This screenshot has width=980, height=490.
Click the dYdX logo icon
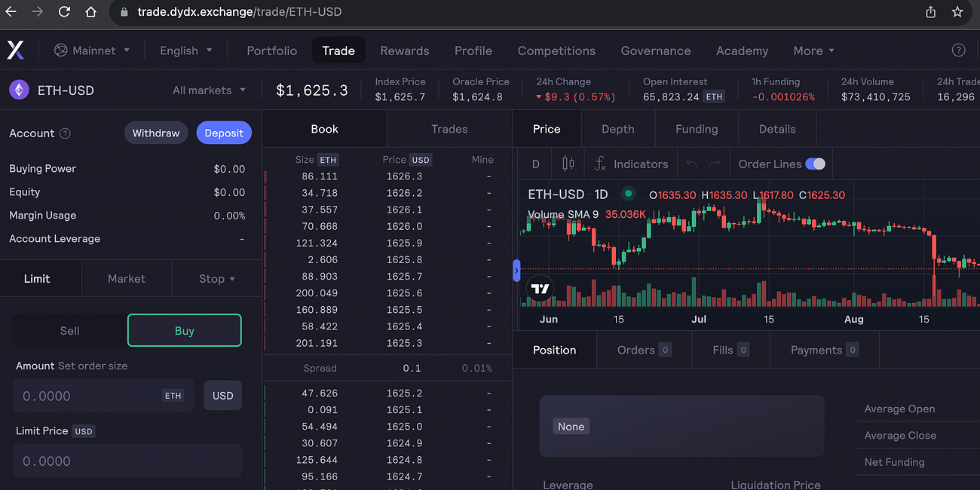(x=16, y=51)
